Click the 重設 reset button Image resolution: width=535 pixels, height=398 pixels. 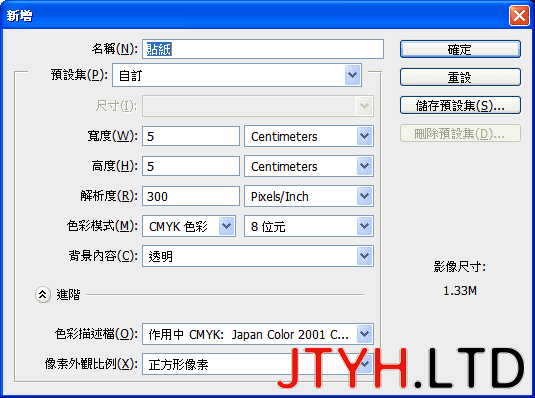point(460,77)
